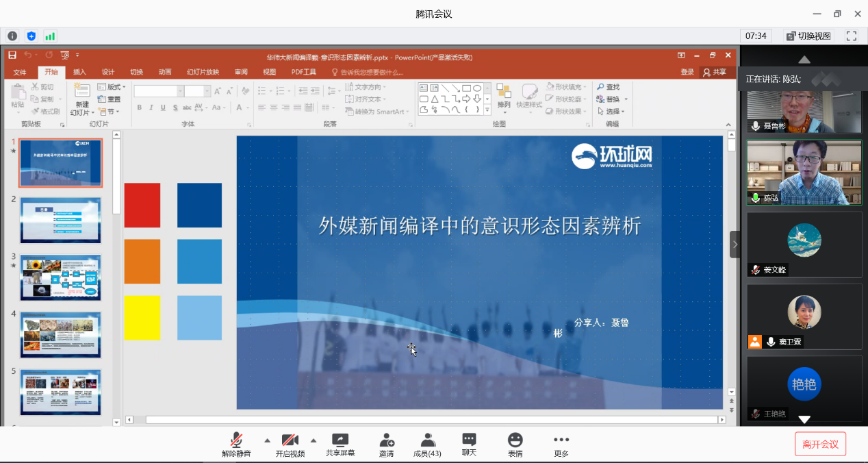Viewport: 868px width, 463px height.
Task: Select slide 3 thumbnail
Action: (60, 277)
